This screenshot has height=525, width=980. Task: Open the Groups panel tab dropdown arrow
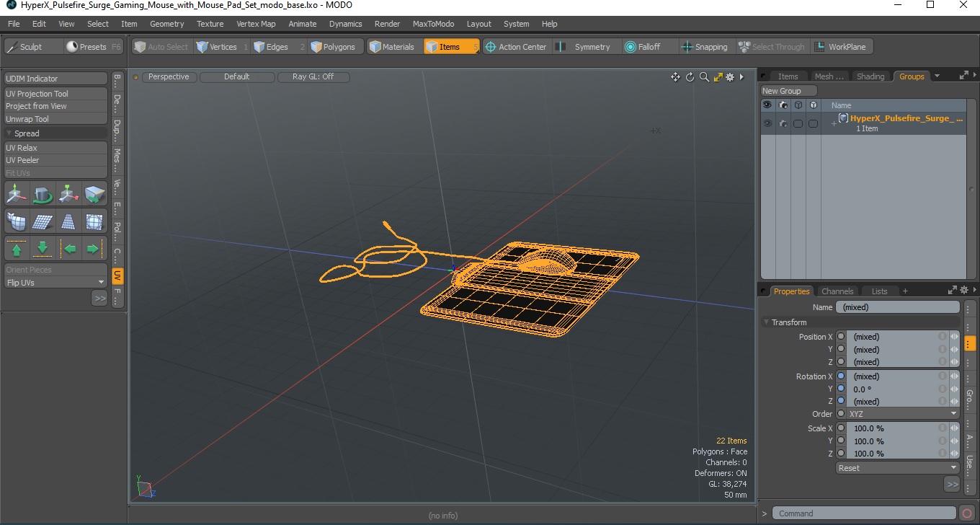pyautogui.click(x=937, y=76)
